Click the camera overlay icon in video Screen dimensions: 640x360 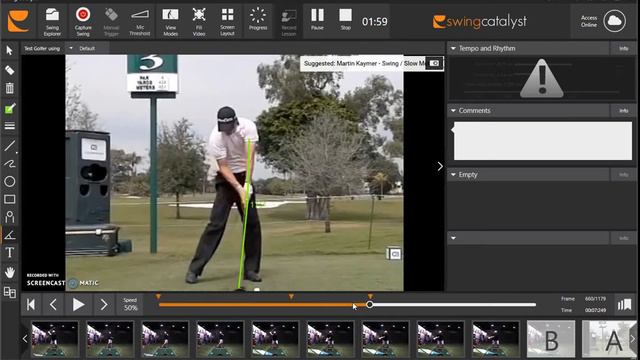[x=394, y=254]
